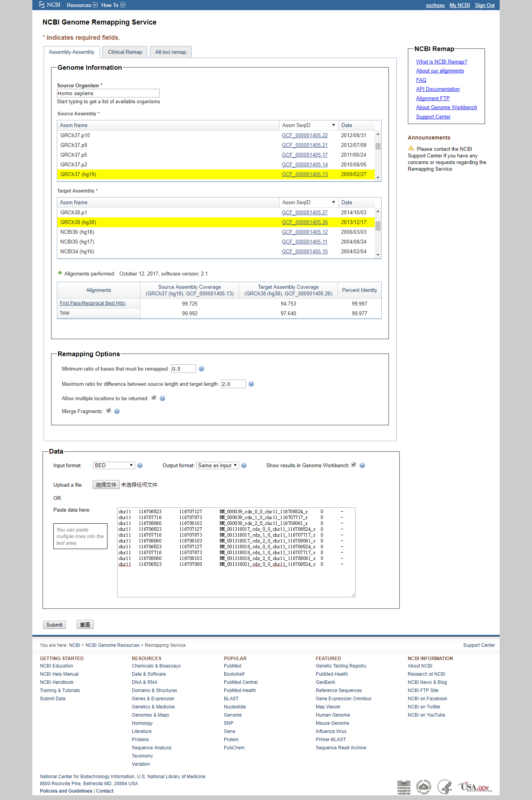Click the Submit button

[x=55, y=625]
